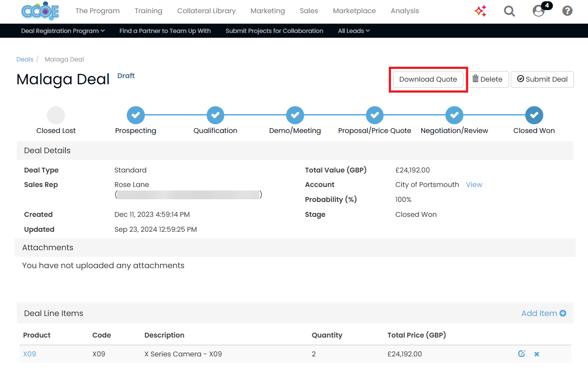Select the Qualification stage checkmark

coord(215,115)
